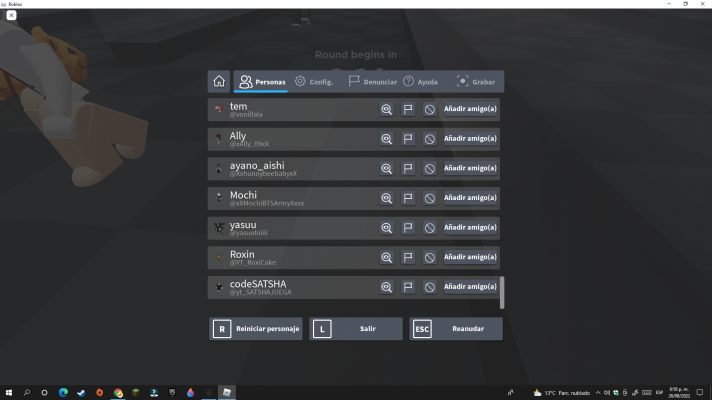Report ayano_aishi with the flag icon
This screenshot has height=400, width=712.
coord(408,168)
